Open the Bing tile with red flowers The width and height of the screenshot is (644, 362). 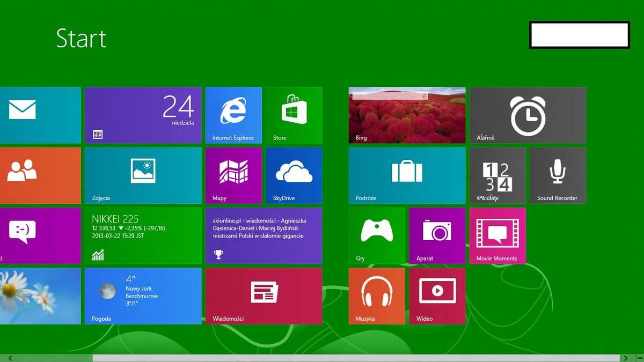(407, 115)
